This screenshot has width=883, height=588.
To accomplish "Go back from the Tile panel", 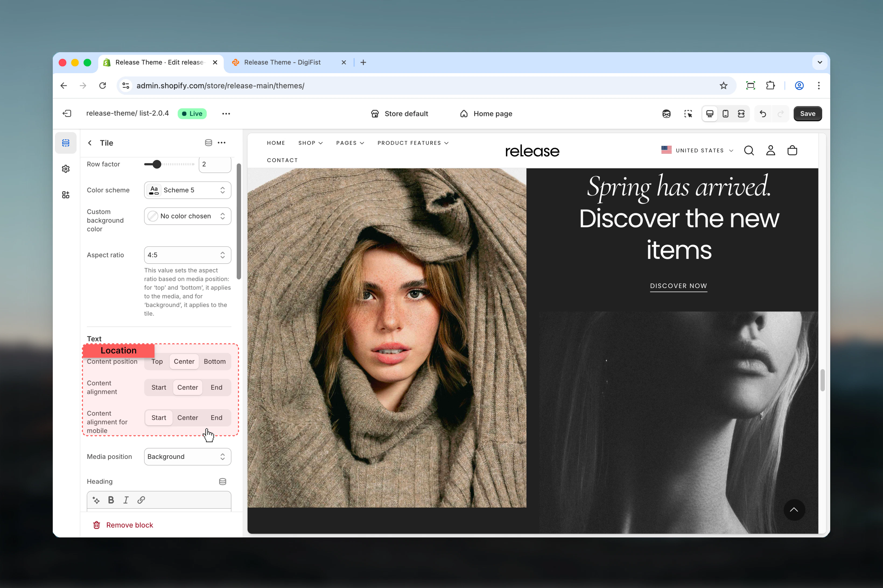I will tap(90, 143).
